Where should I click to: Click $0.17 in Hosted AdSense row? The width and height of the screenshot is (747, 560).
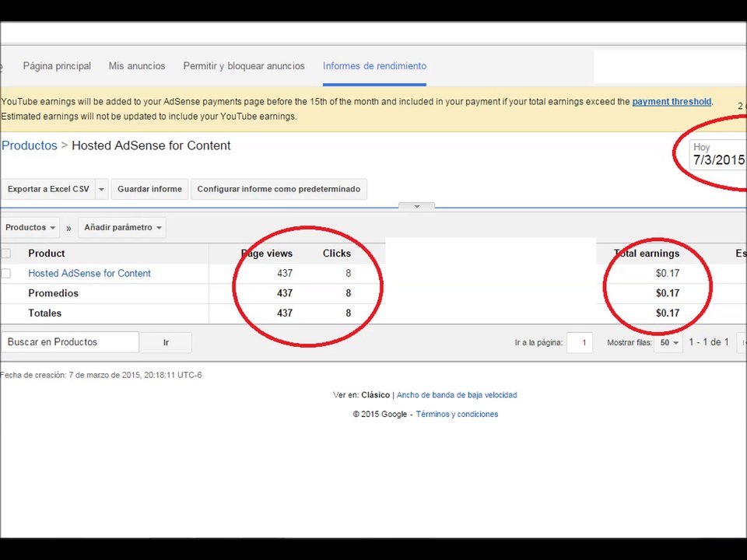668,273
